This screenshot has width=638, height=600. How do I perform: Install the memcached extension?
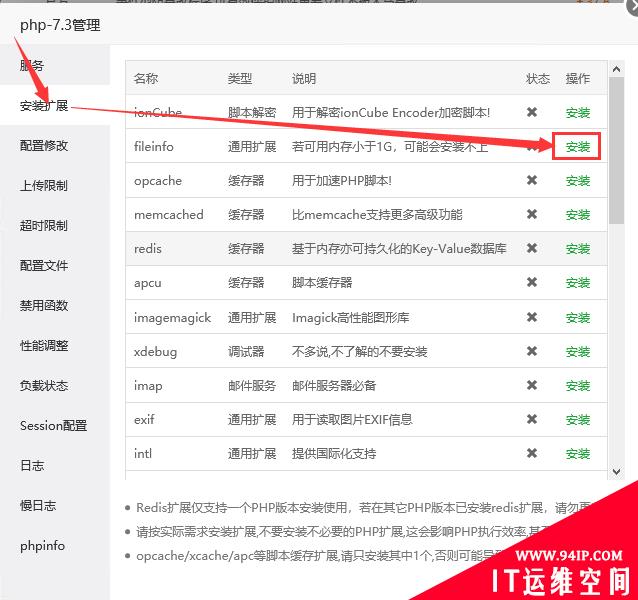[578, 215]
